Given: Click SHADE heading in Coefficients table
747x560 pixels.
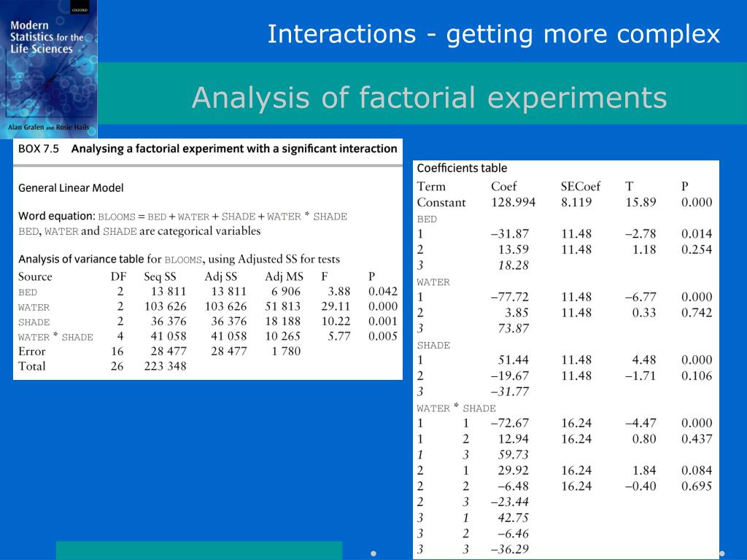Looking at the screenshot, I should 433,345.
